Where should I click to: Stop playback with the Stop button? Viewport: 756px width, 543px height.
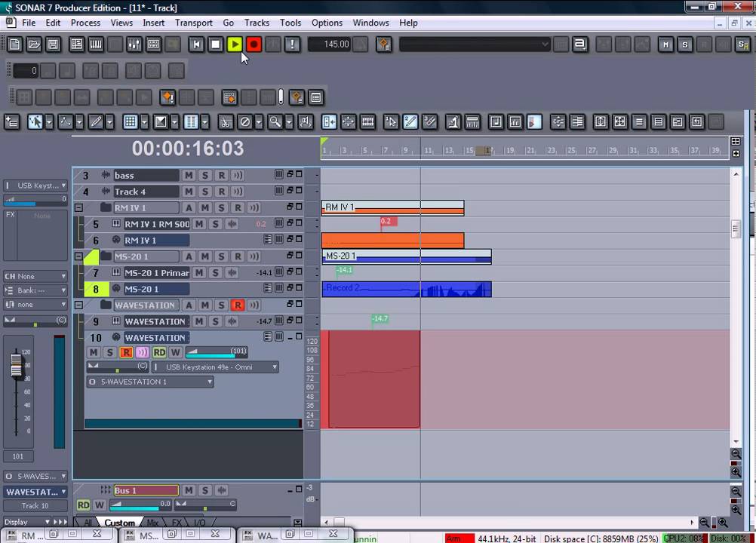coord(216,44)
